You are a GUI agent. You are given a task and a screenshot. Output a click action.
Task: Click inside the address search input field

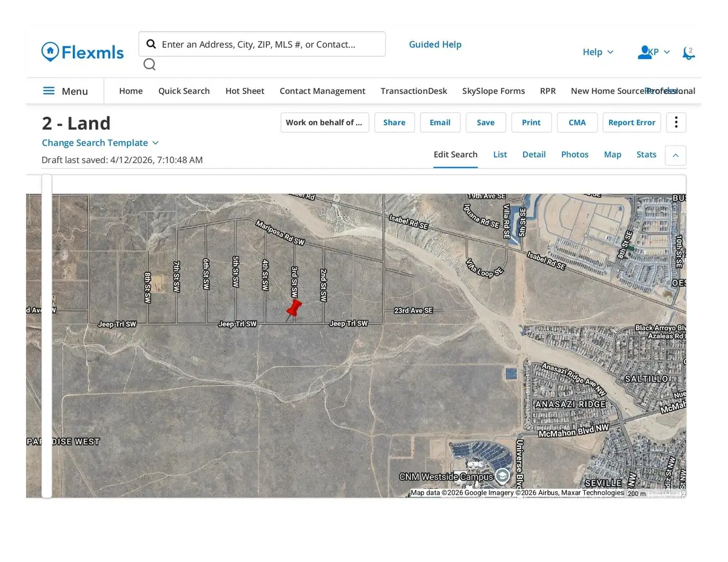[x=267, y=44]
